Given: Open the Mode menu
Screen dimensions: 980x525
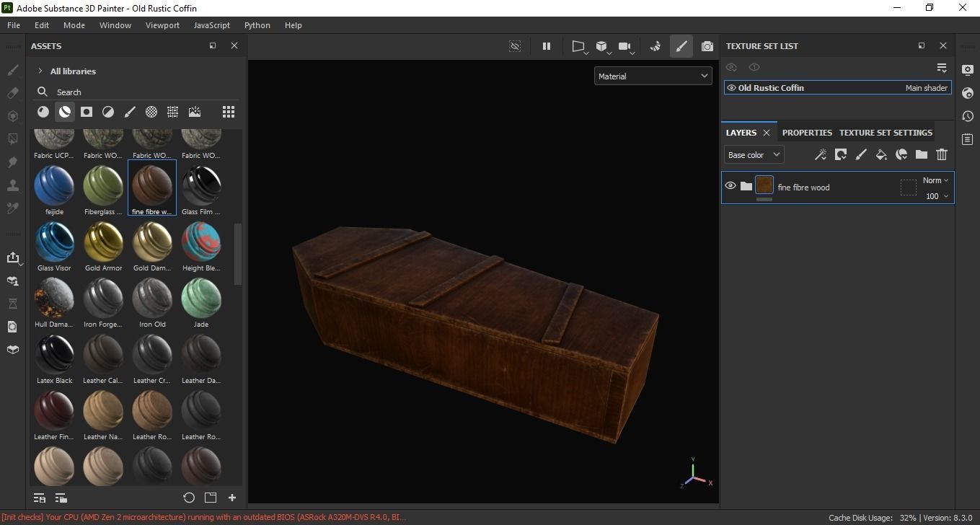Looking at the screenshot, I should pos(74,25).
